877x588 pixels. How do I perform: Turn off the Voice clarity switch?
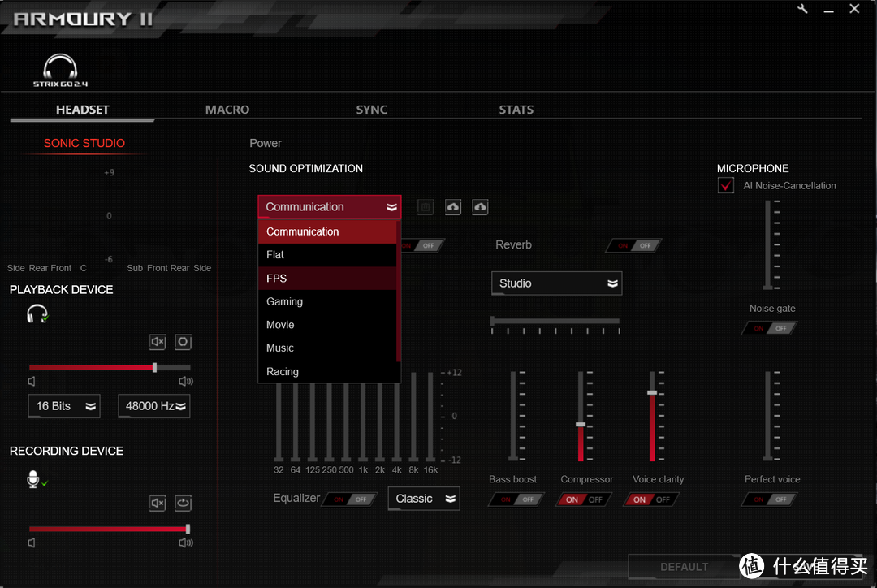(x=651, y=499)
